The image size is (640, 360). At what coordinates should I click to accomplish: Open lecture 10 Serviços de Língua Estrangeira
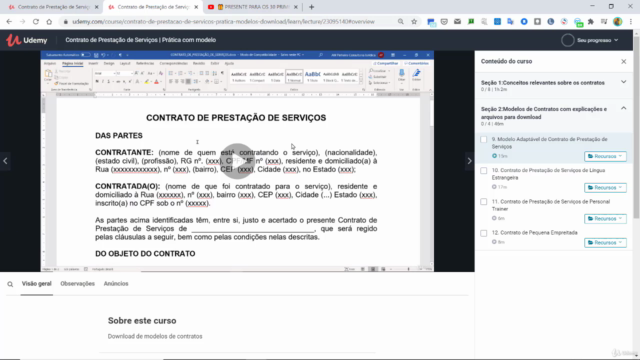pyautogui.click(x=548, y=174)
